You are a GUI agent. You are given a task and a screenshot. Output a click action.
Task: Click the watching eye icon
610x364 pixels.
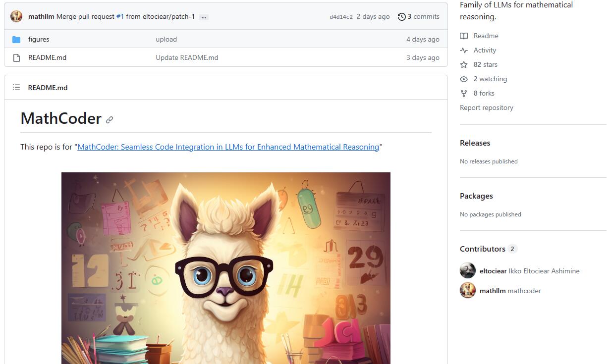coord(464,79)
